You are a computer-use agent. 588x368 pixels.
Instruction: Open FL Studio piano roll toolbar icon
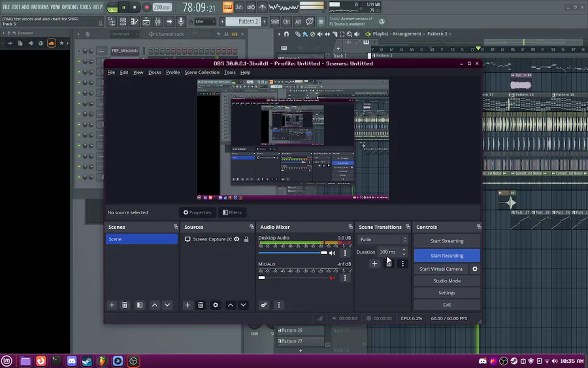pos(134,22)
